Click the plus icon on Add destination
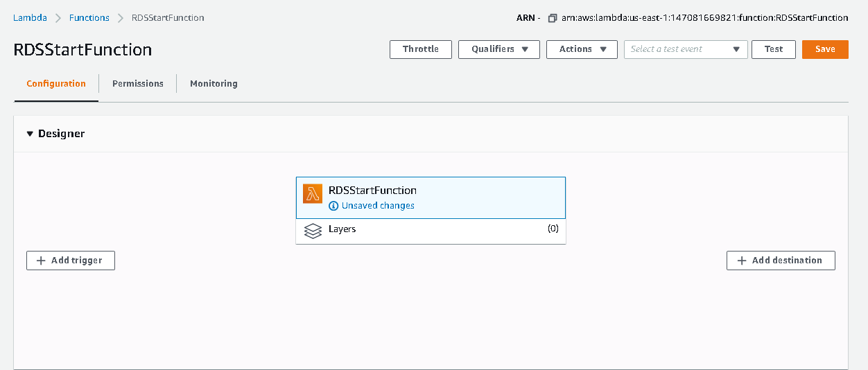Viewport: 868px width, 370px height. pos(742,261)
